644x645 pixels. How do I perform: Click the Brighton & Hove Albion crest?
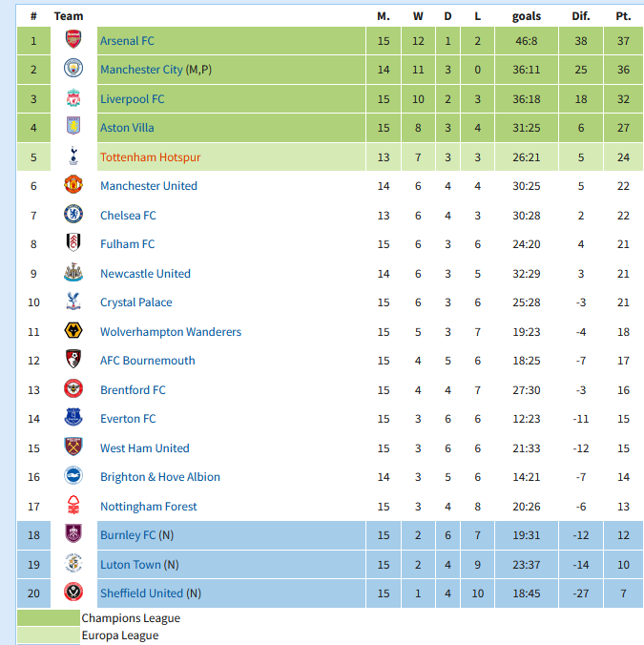click(x=73, y=476)
